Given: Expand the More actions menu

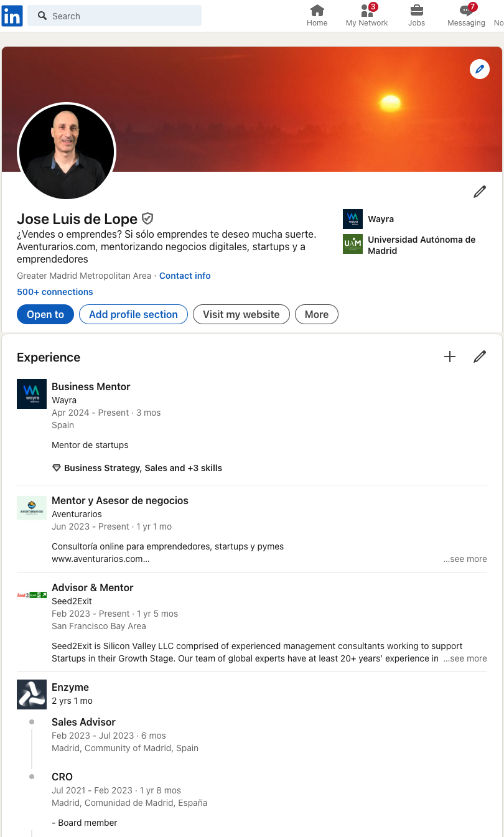Looking at the screenshot, I should tap(317, 314).
